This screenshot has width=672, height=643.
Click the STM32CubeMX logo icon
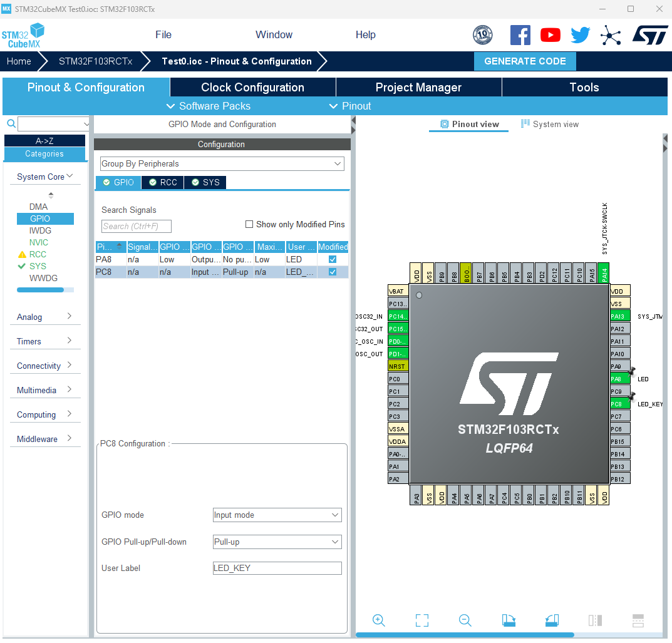tap(23, 36)
